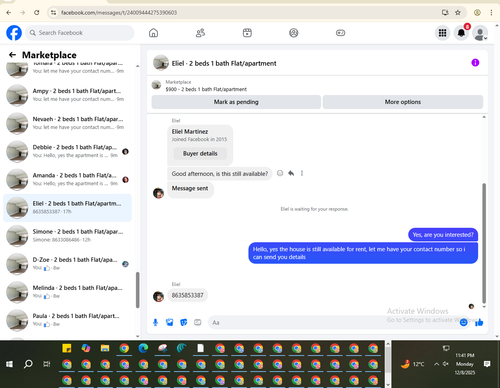Send a thumbs-up like
Image resolution: width=500 pixels, height=388 pixels.
pos(479,322)
